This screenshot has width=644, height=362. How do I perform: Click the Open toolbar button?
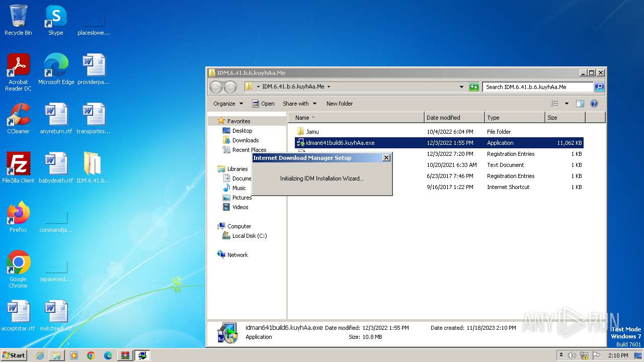(x=263, y=104)
